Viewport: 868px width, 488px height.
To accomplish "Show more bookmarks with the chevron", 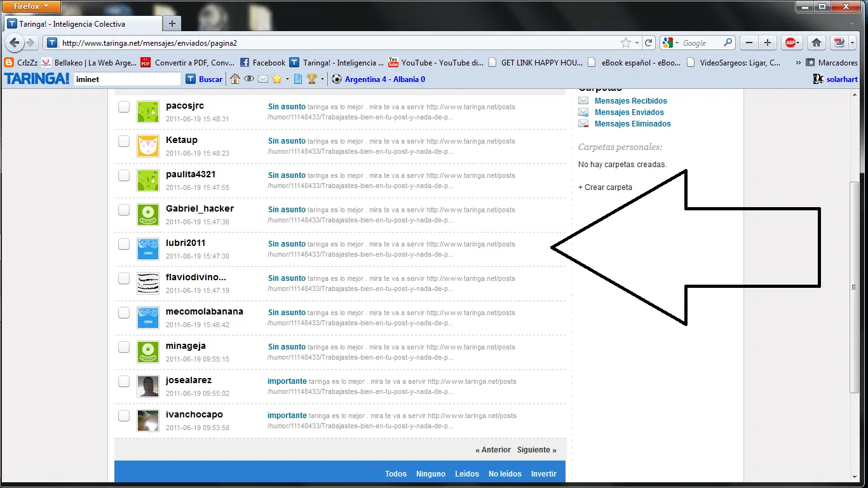I will click(x=798, y=62).
